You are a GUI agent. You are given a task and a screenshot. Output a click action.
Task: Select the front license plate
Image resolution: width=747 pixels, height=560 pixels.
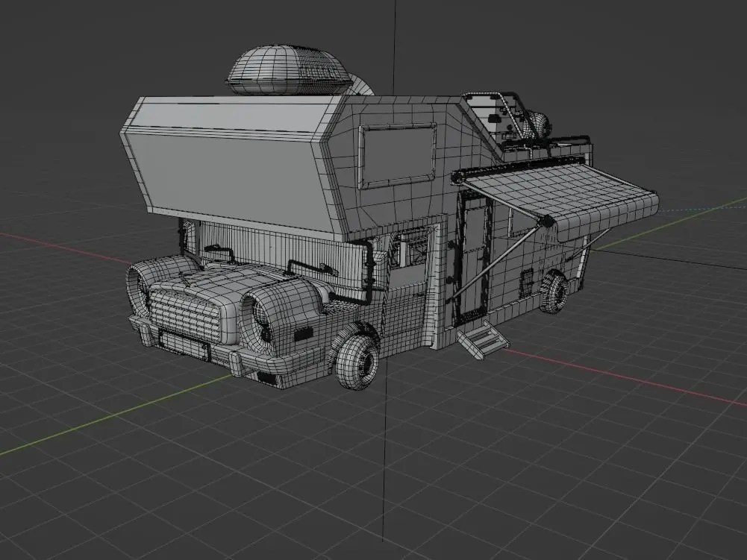[184, 346]
